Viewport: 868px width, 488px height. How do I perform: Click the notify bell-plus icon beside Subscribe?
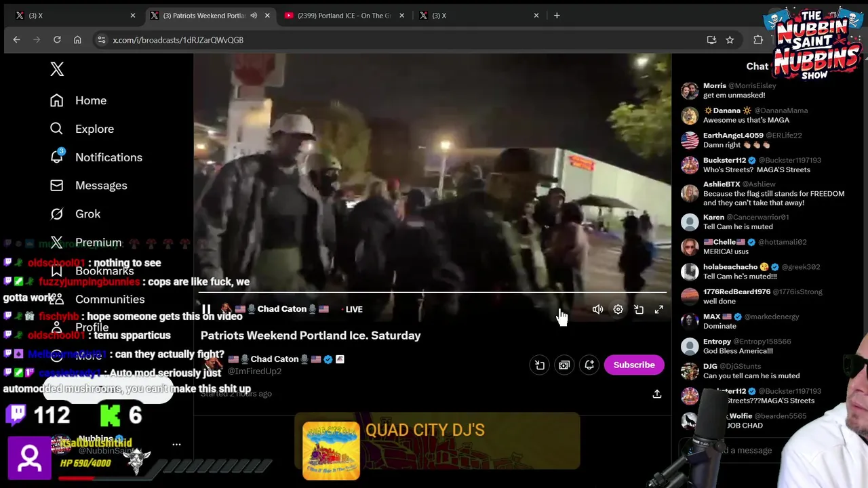[589, 365]
